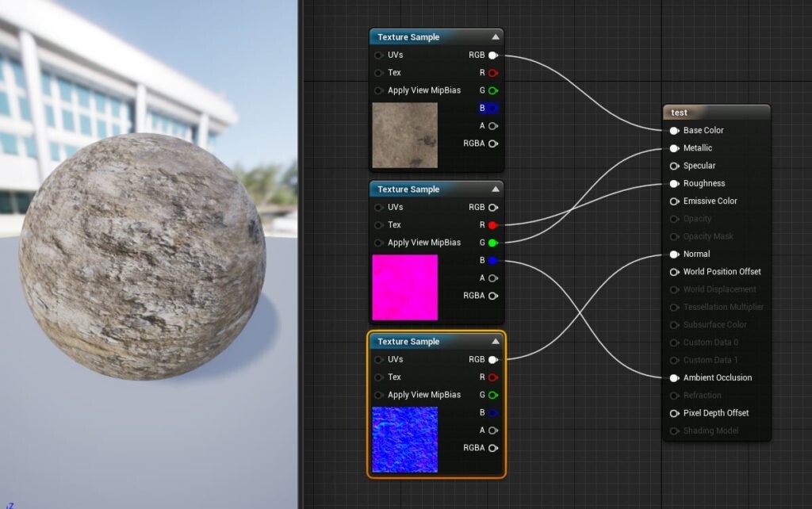Click the G output pin on the middle Texture Sample
Screen dimensions: 812x509
[493, 242]
